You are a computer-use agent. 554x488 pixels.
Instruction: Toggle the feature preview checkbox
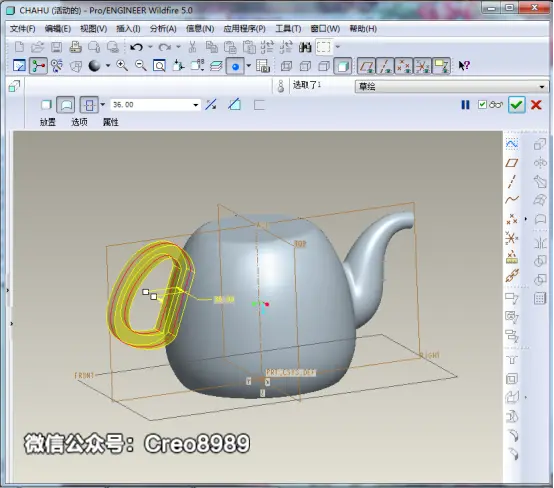(482, 104)
